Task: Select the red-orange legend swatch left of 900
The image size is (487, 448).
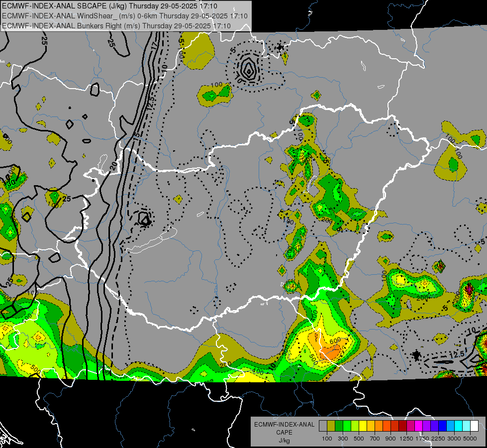Action: click(x=387, y=426)
